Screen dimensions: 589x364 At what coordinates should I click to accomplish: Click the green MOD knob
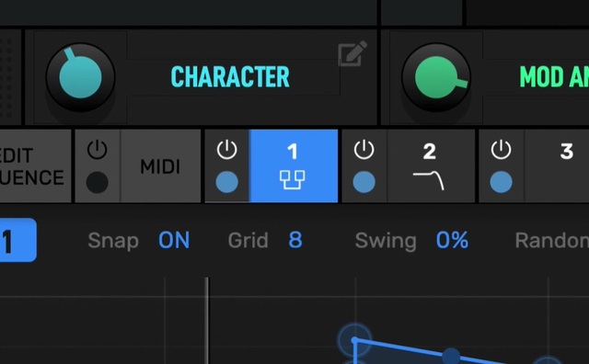coord(436,77)
